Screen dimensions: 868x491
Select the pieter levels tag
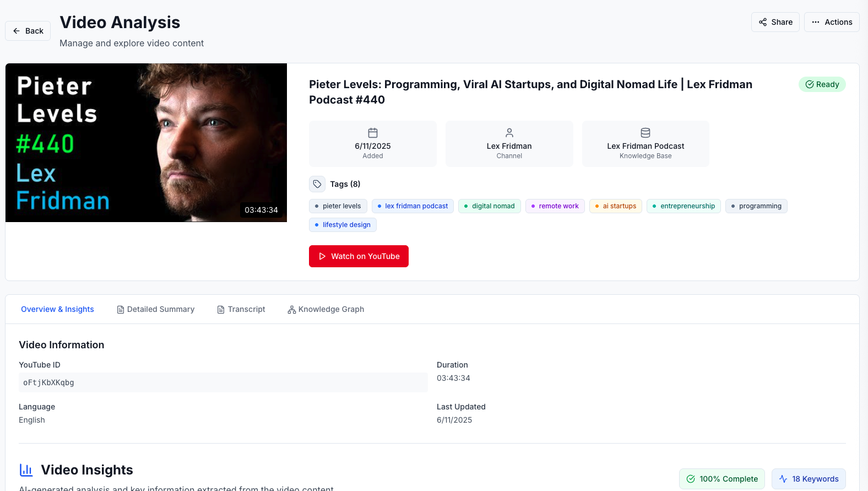click(x=338, y=206)
